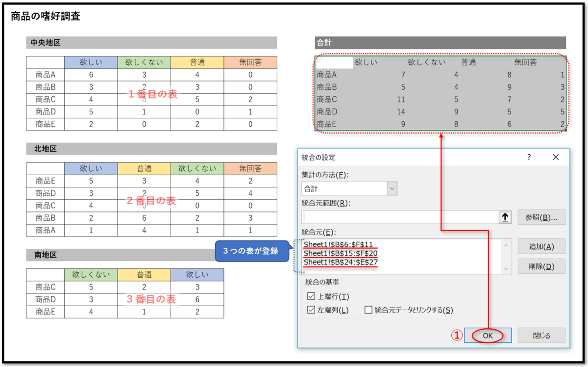Click the 削除(D) button
This screenshot has height=367, width=588.
541,266
